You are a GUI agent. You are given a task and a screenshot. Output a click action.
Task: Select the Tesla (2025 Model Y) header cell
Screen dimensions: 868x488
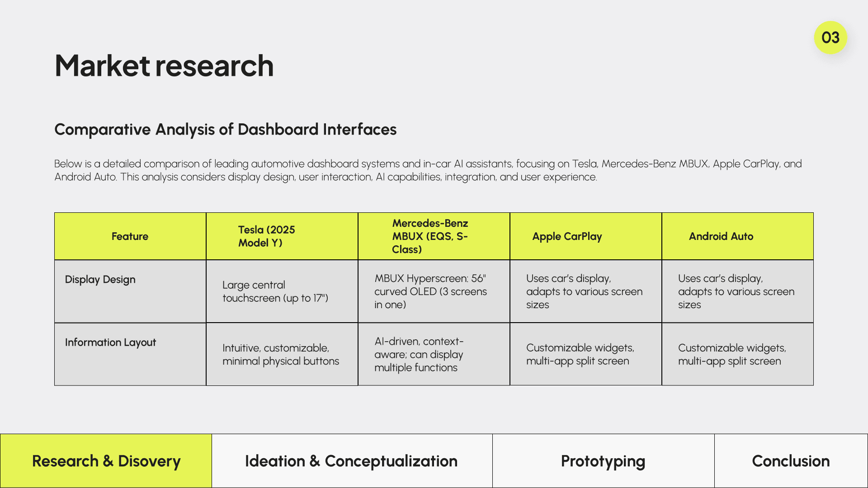[267, 236]
